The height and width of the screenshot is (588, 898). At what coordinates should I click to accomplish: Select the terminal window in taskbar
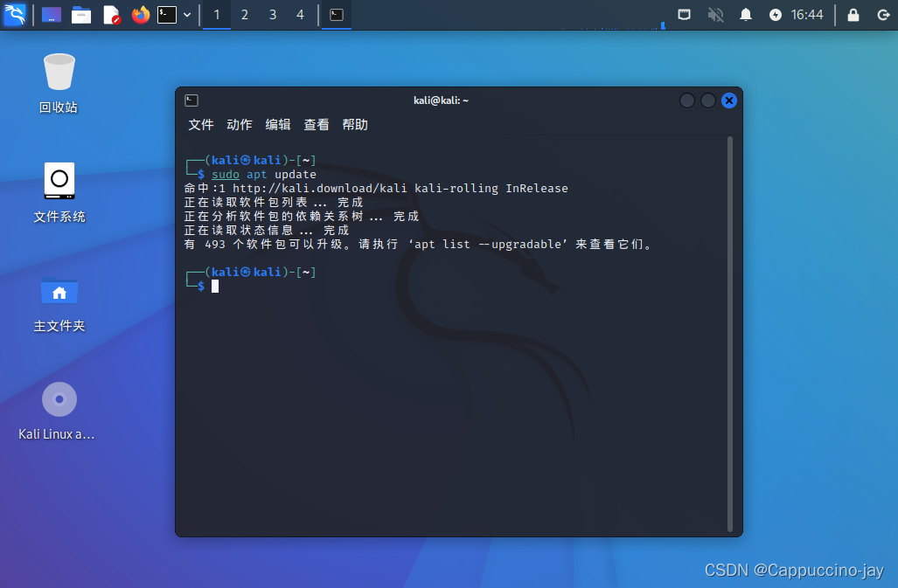337,15
